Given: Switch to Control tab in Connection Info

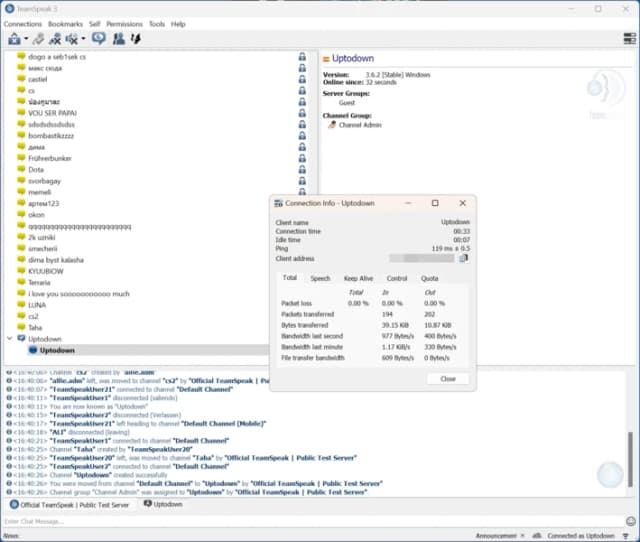Looking at the screenshot, I should click(x=397, y=278).
